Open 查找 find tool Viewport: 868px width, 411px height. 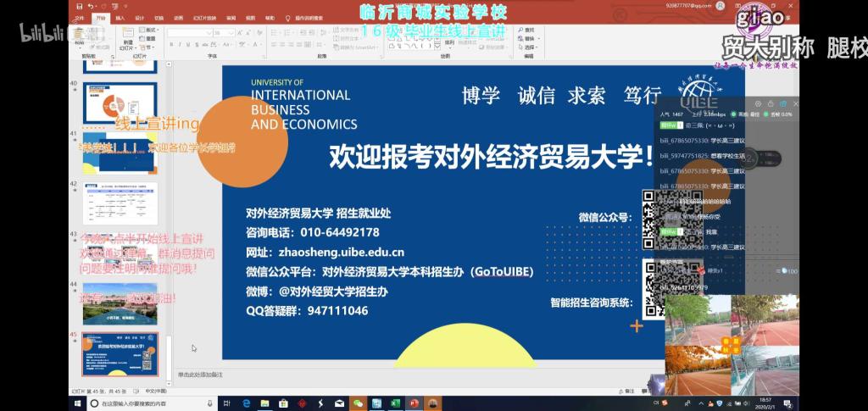point(526,30)
